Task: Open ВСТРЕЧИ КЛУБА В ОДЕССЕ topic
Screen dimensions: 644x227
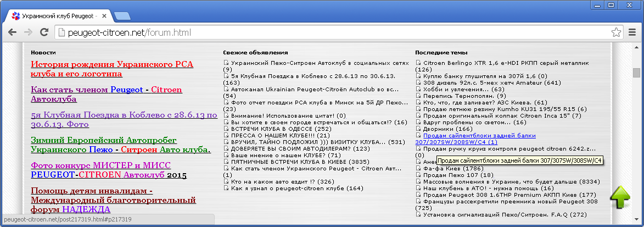Action: (x=281, y=129)
